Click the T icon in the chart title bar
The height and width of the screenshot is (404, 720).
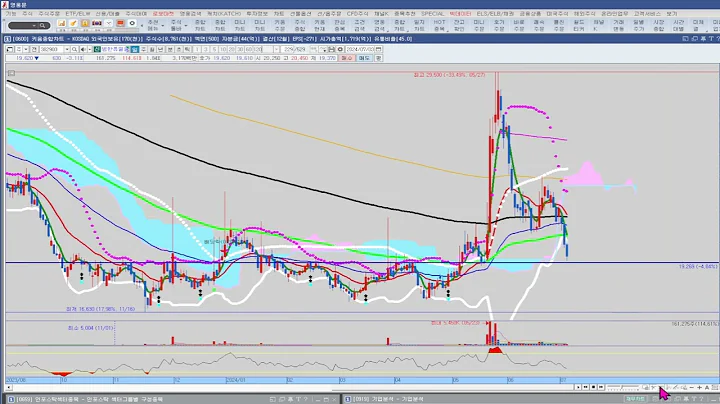tap(711, 39)
